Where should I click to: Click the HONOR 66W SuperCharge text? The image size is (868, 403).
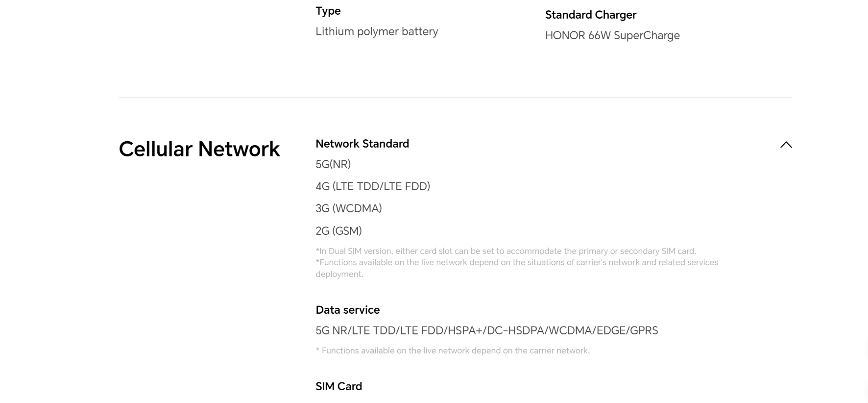click(x=612, y=35)
